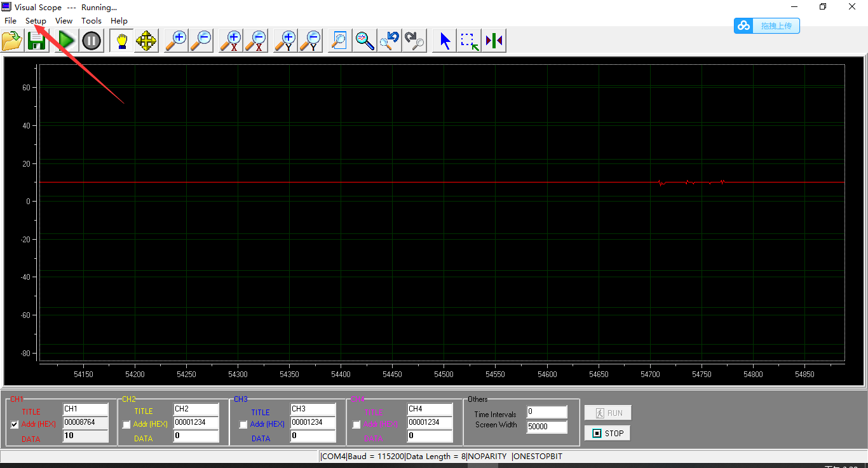Uncheck the CH1 Addr (HEX) checkbox
Image resolution: width=868 pixels, height=468 pixels.
tap(14, 424)
